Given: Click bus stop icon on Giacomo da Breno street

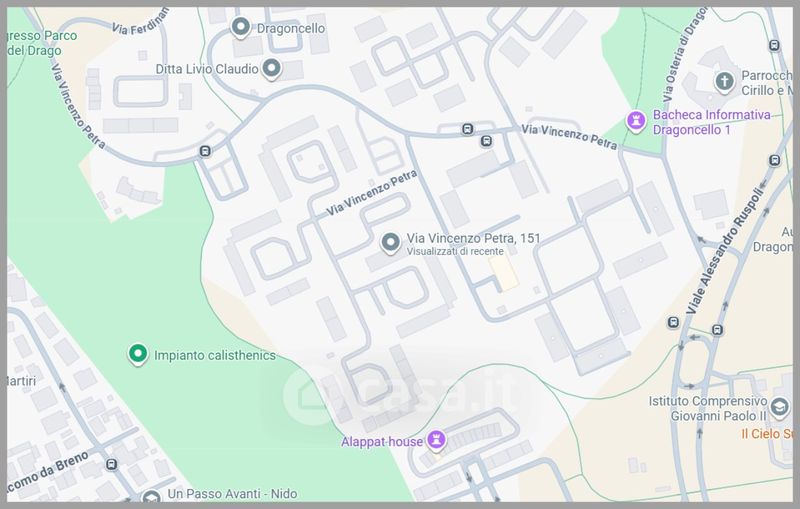Looking at the screenshot, I should (x=111, y=464).
